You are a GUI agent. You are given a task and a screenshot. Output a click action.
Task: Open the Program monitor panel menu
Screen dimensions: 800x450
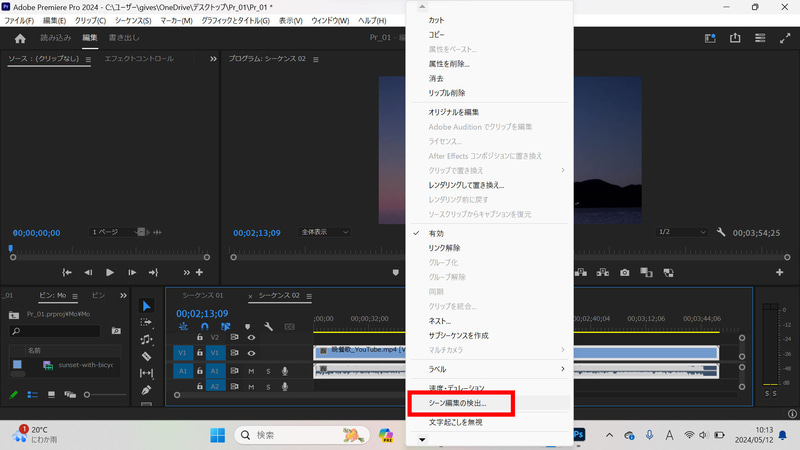(x=316, y=59)
